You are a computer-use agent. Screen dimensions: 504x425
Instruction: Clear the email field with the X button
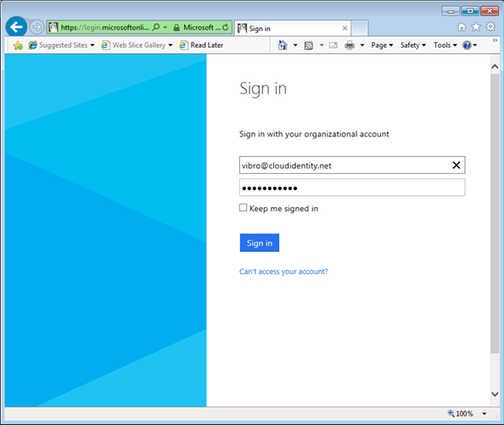pos(456,165)
